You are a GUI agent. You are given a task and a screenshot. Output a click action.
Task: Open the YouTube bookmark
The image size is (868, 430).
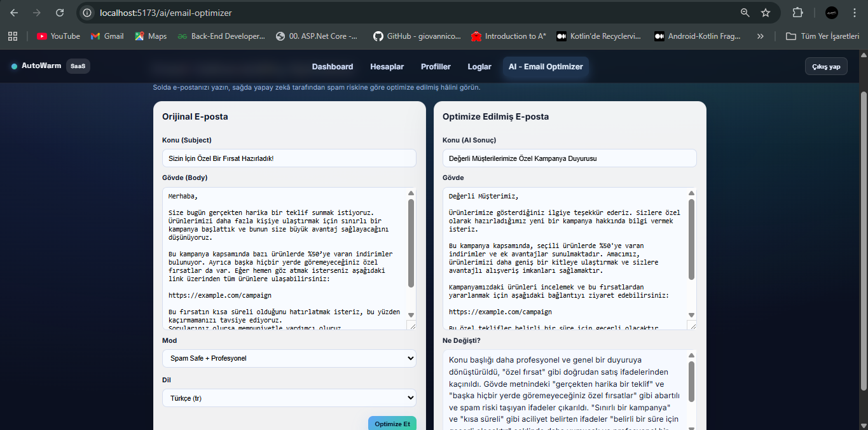click(58, 36)
